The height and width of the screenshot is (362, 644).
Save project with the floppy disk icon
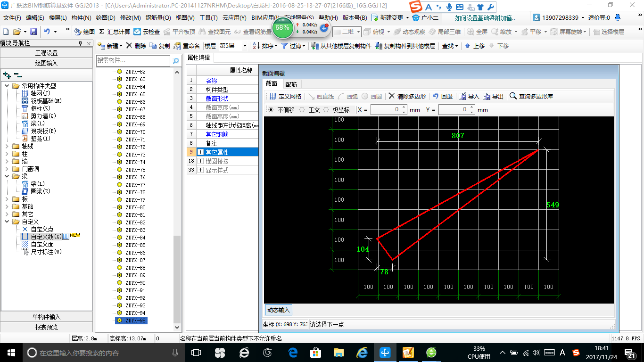[33, 32]
